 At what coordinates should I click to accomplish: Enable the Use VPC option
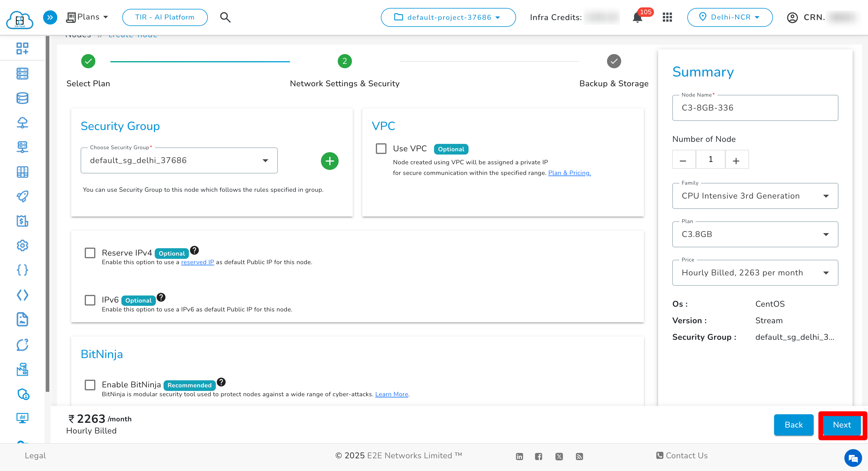[x=381, y=148]
